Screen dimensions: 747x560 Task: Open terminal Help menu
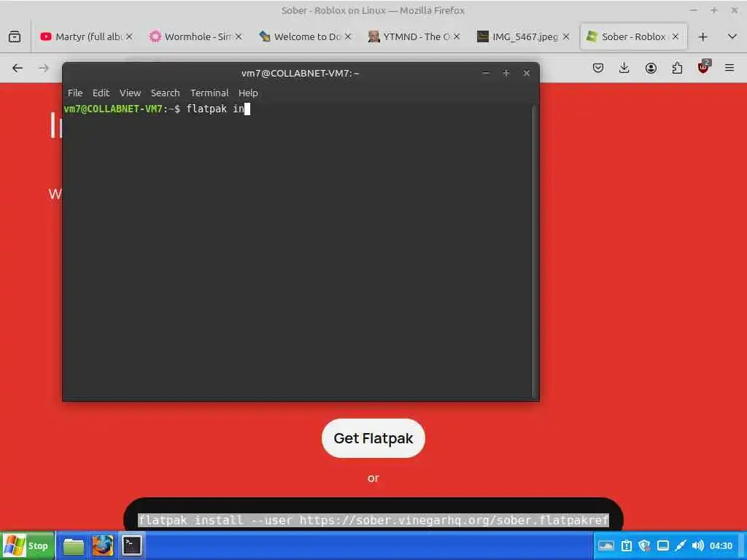[x=248, y=93]
